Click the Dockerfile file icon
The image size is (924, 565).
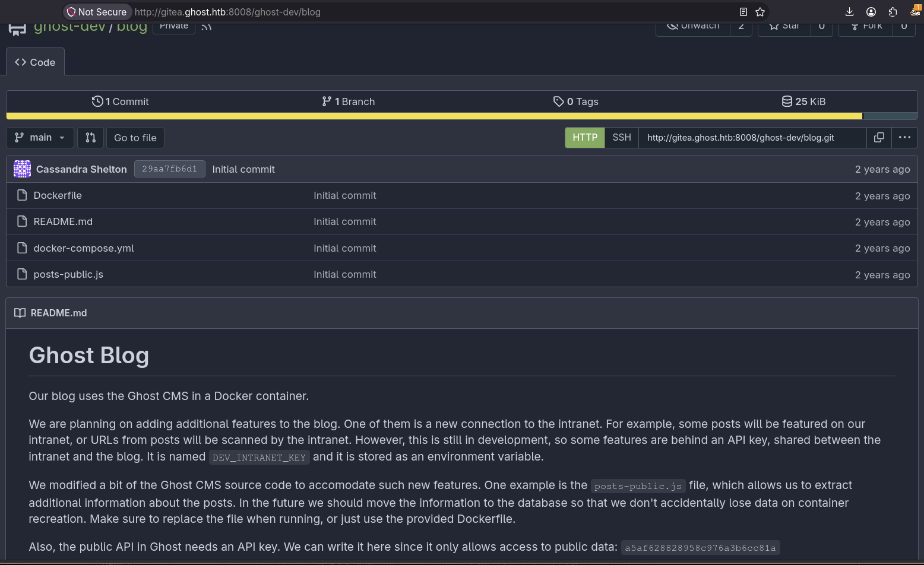22,195
